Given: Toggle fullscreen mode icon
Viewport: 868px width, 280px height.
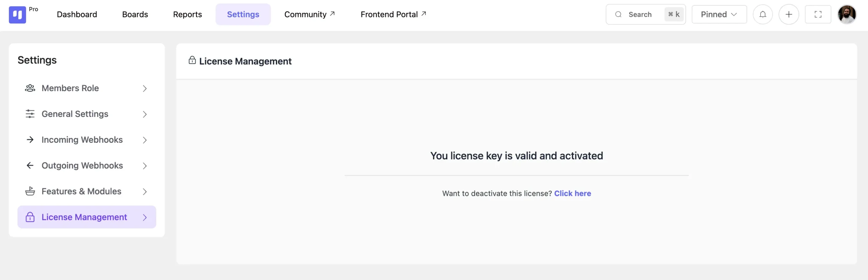Looking at the screenshot, I should tap(818, 15).
